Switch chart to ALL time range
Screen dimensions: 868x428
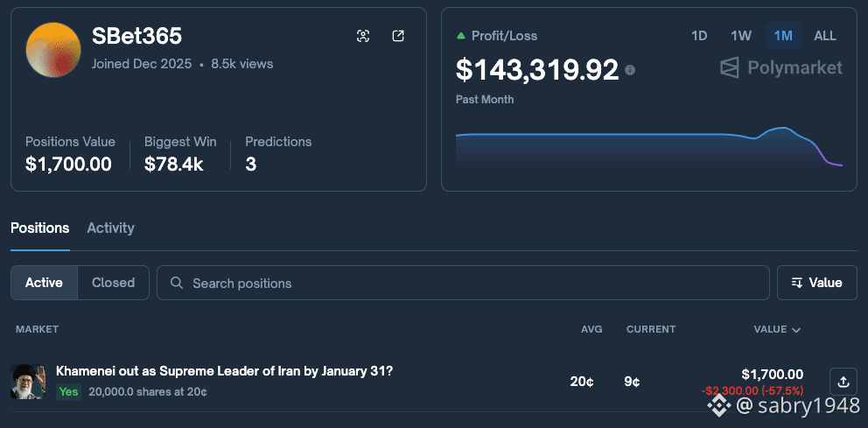[824, 36]
